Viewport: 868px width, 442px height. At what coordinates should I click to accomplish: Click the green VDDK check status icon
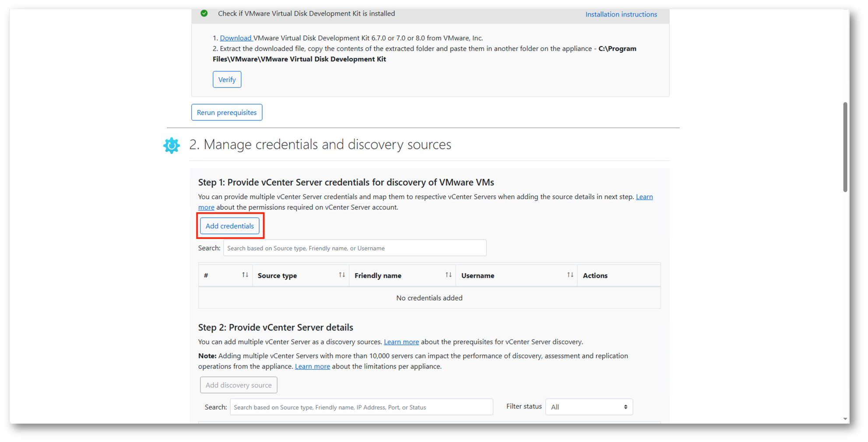[204, 14]
